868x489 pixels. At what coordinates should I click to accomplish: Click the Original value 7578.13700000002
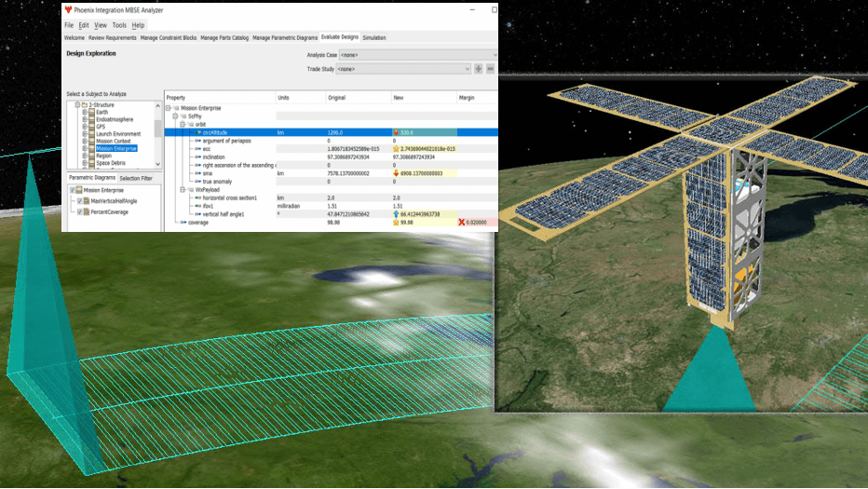[x=348, y=173]
